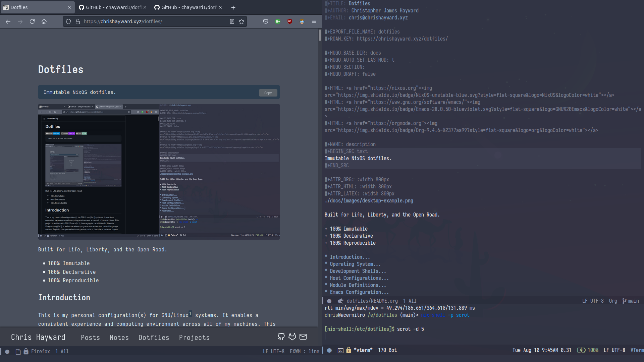Select the Dotfiles browser tab
644x362 pixels.
pyautogui.click(x=38, y=7)
